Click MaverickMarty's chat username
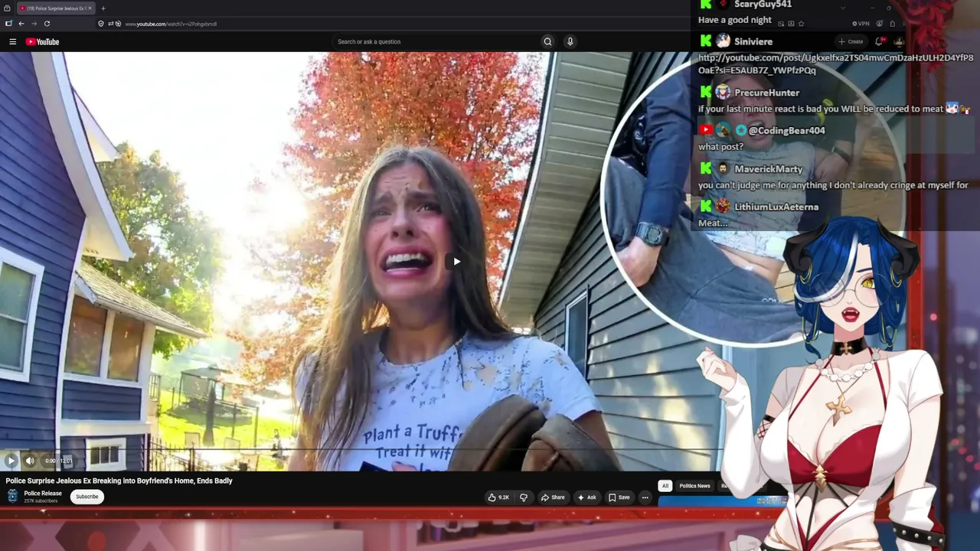Screen dimensions: 980x551 coord(769,169)
